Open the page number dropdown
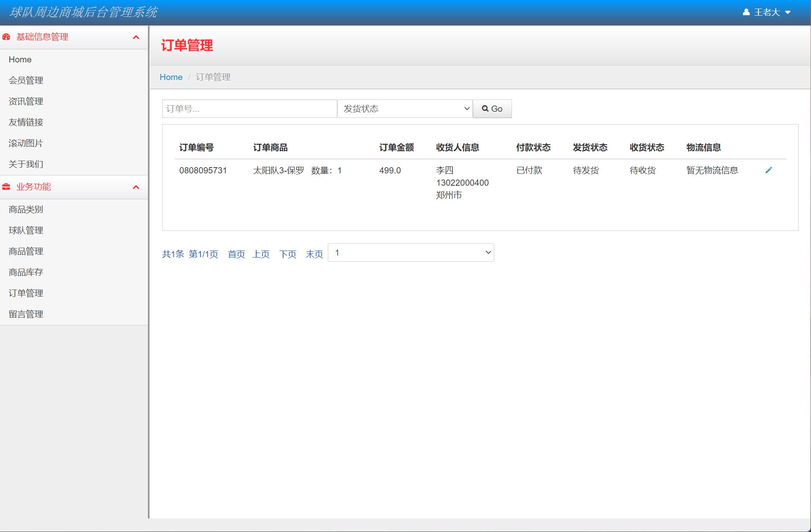 (410, 252)
